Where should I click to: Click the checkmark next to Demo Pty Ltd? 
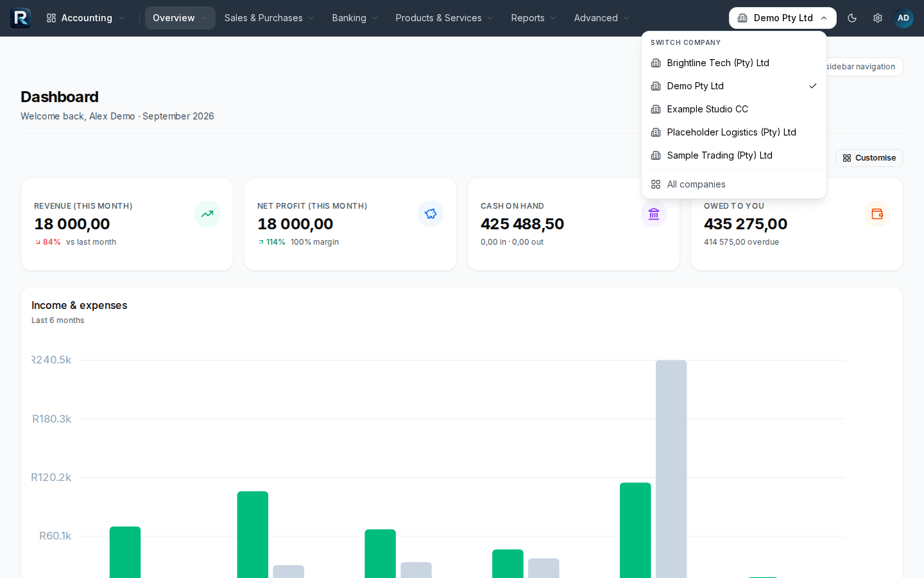pos(813,86)
